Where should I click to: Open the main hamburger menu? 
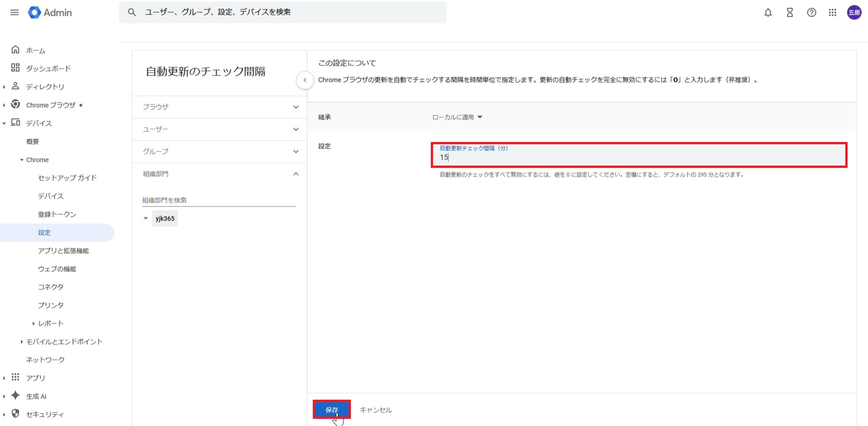coord(14,13)
